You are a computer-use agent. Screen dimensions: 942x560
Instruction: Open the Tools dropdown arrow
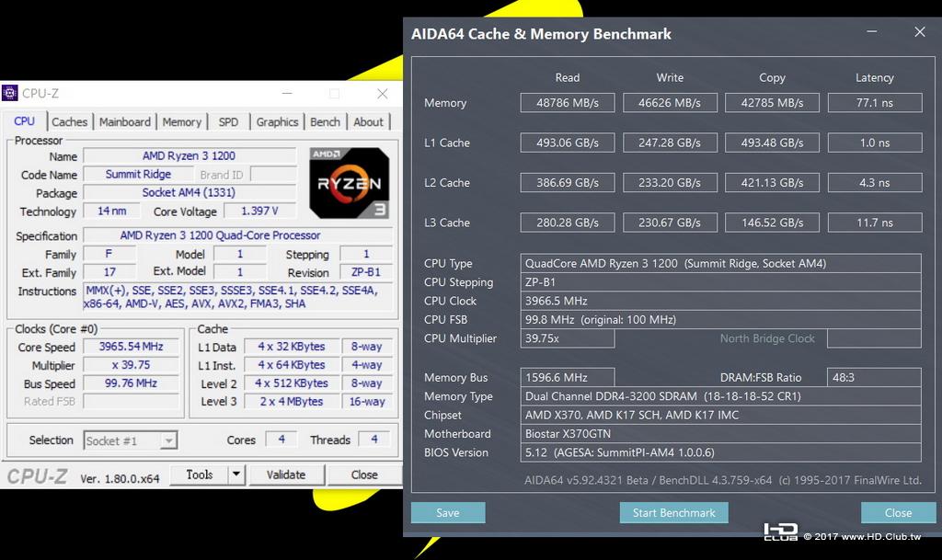(x=236, y=474)
